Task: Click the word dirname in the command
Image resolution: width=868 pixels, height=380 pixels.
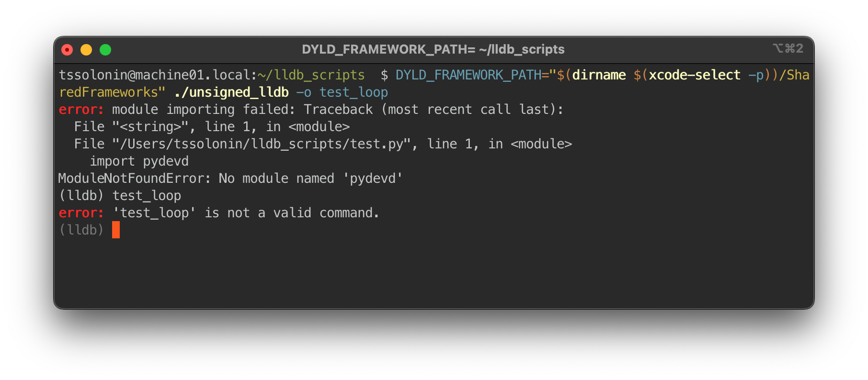Action: tap(599, 75)
